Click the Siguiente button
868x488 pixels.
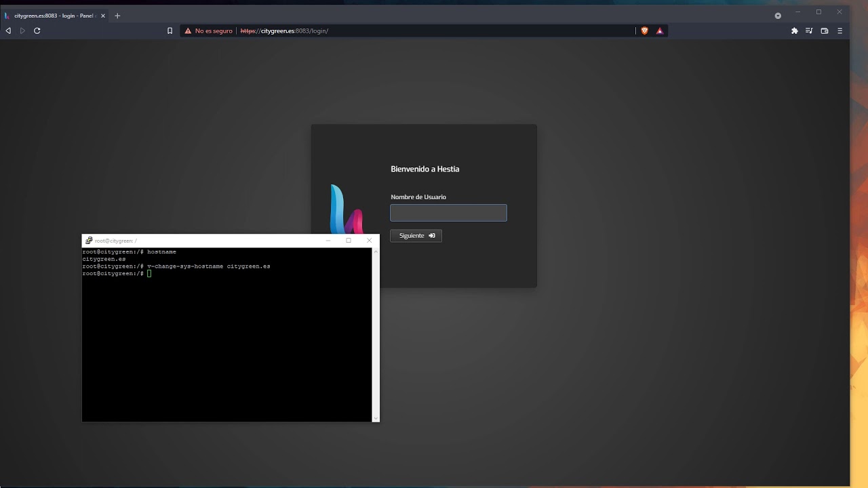tap(416, 236)
